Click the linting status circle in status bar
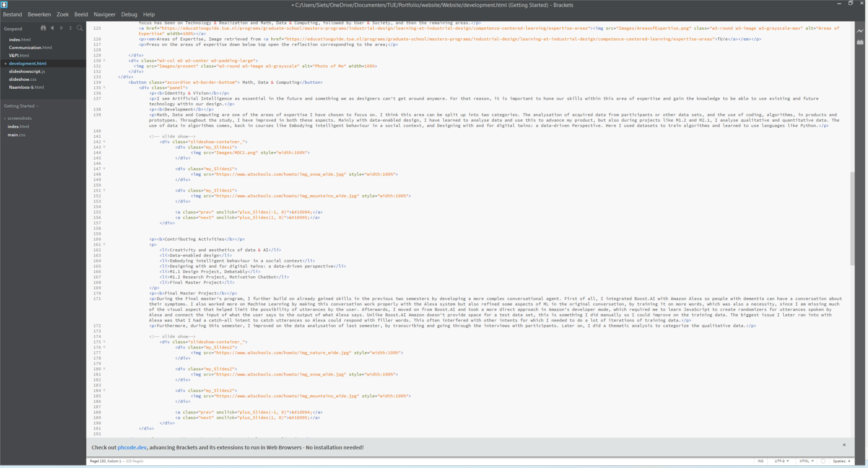 [823, 461]
